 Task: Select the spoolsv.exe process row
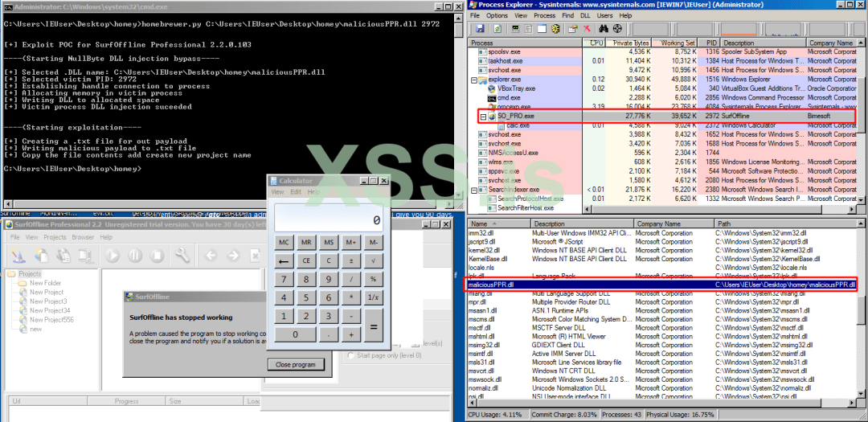pos(662,51)
